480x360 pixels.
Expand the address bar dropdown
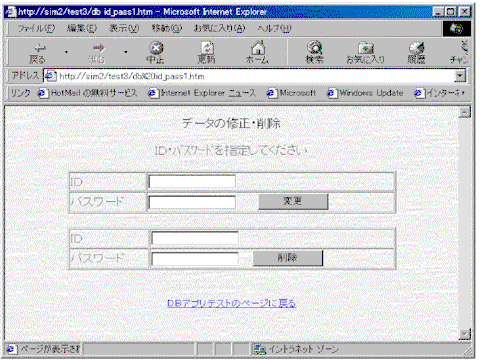tap(460, 76)
